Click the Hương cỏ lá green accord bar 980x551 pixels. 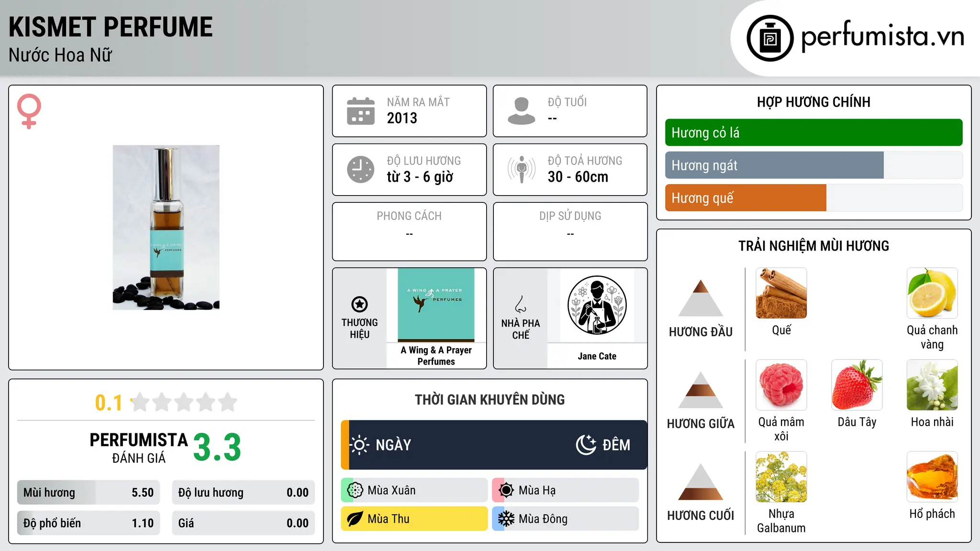tap(814, 132)
